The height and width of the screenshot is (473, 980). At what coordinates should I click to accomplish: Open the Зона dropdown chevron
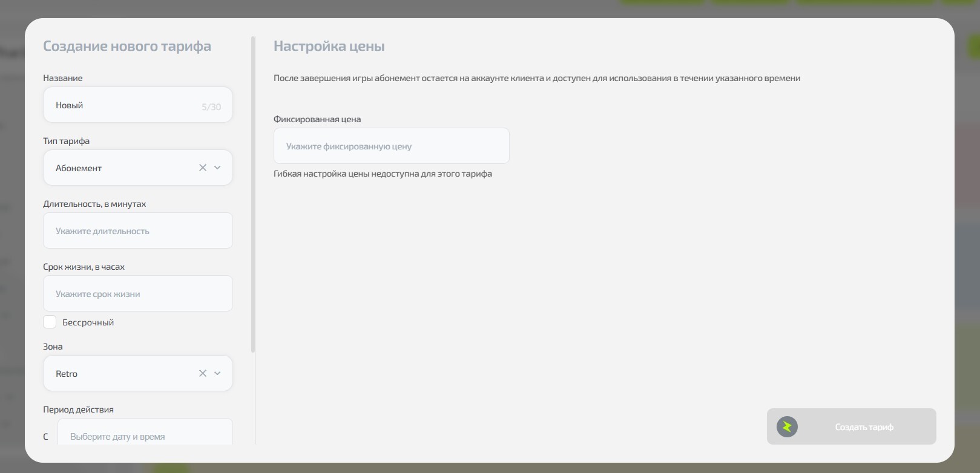[217, 373]
